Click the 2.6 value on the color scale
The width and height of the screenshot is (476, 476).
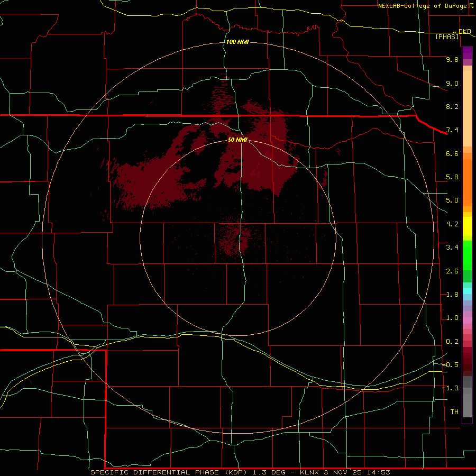[x=452, y=271]
